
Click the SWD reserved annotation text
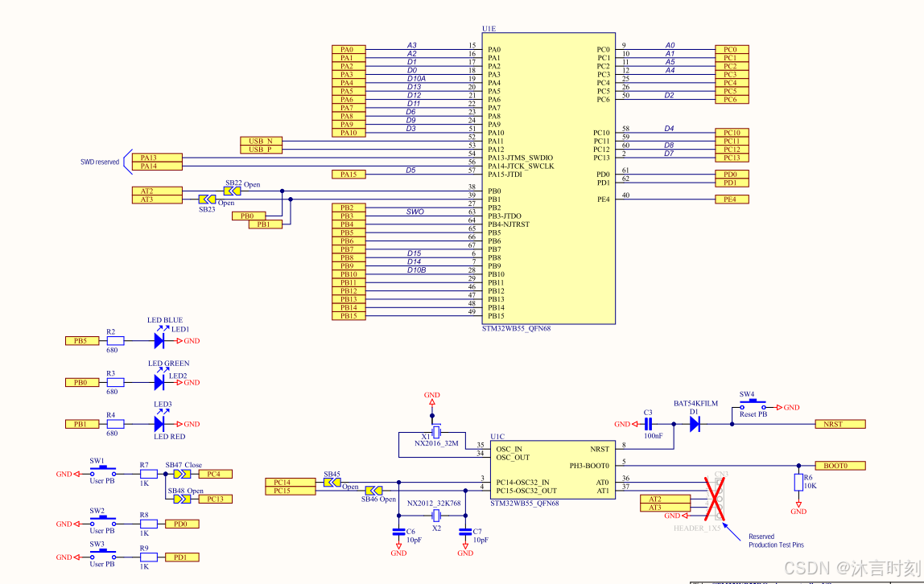pos(100,162)
